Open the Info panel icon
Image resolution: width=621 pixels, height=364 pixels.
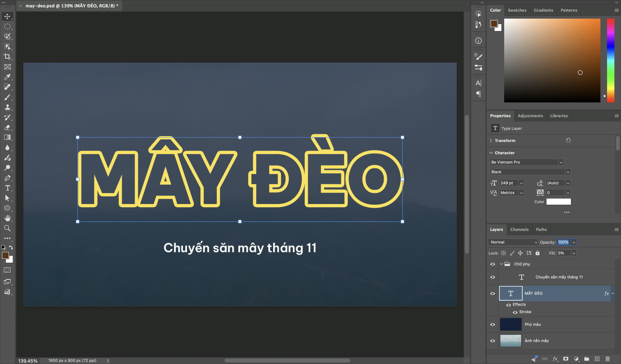(478, 41)
